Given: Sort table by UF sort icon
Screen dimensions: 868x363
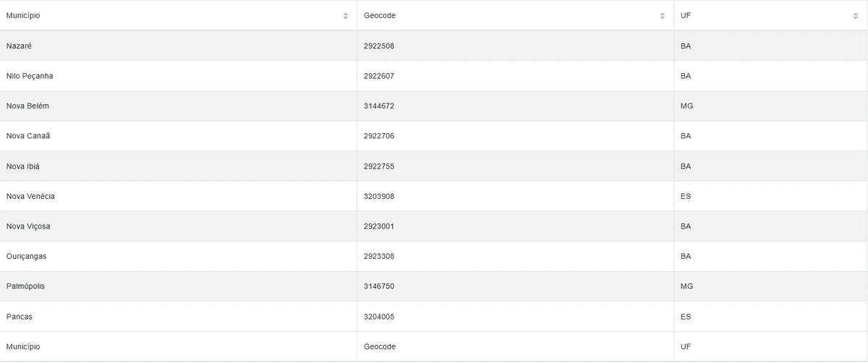Looking at the screenshot, I should point(856,16).
